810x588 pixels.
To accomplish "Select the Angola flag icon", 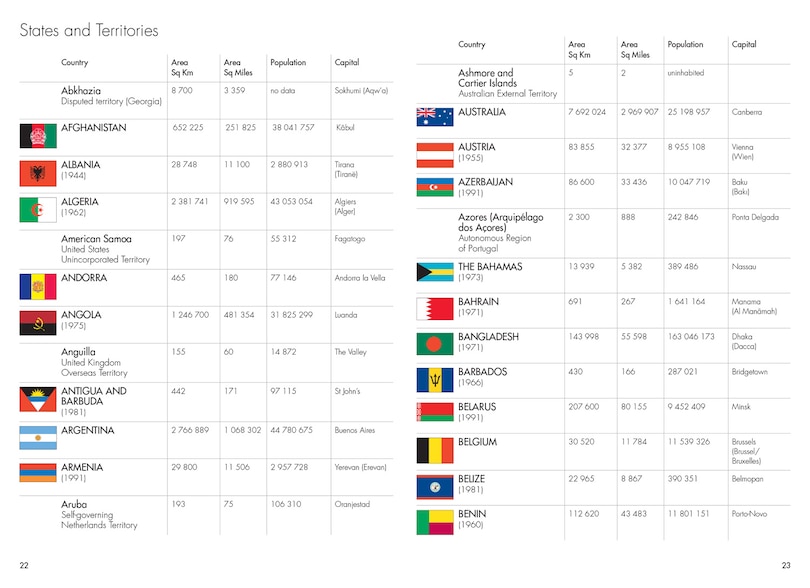I will [x=38, y=323].
